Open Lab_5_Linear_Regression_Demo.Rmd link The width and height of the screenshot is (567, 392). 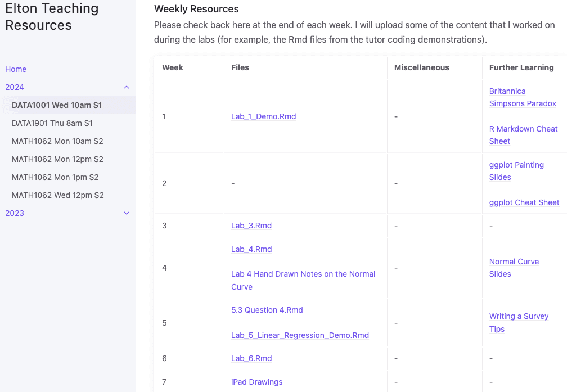(x=300, y=335)
